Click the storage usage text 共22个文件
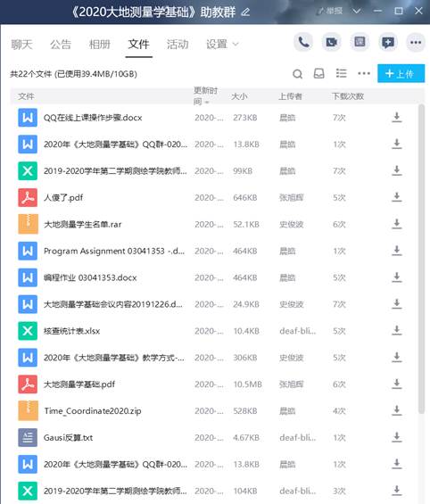Image resolution: width=430 pixels, height=504 pixels. point(73,74)
